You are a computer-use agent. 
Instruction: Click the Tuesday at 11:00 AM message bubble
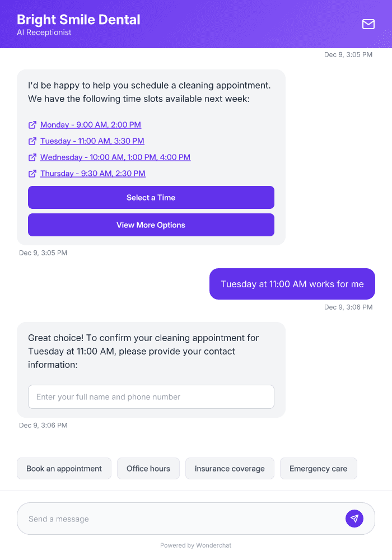click(x=292, y=284)
